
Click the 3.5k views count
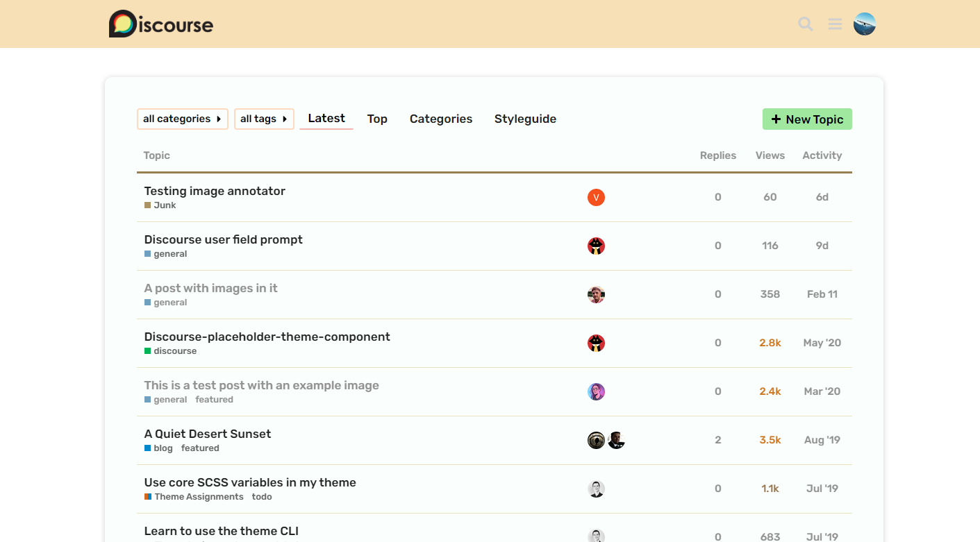click(770, 440)
